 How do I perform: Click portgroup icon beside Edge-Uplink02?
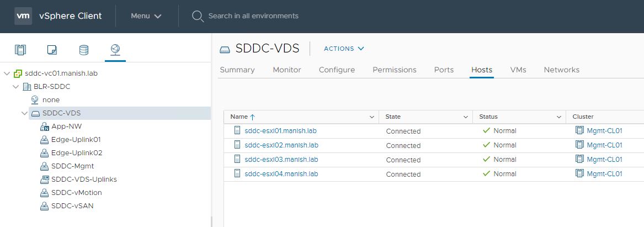point(45,153)
